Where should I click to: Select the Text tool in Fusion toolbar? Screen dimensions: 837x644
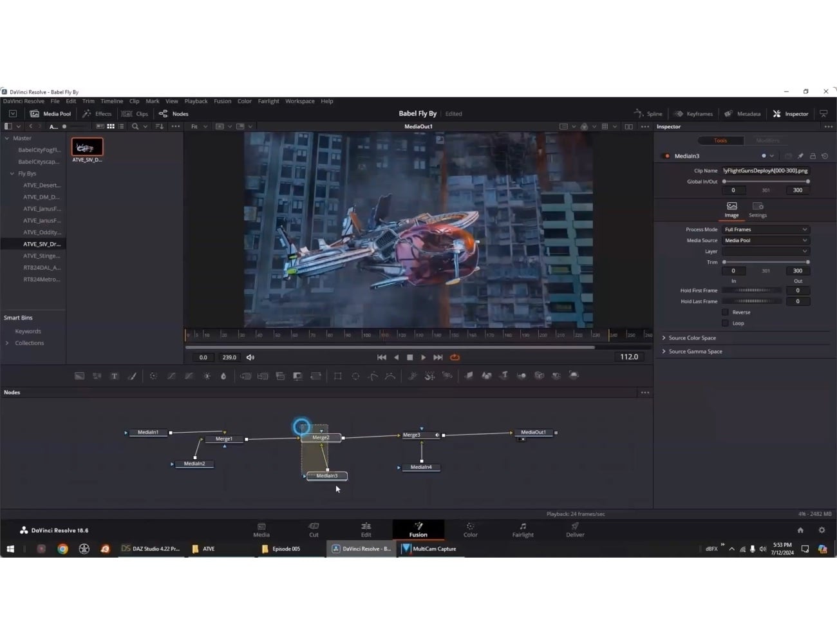coord(115,376)
